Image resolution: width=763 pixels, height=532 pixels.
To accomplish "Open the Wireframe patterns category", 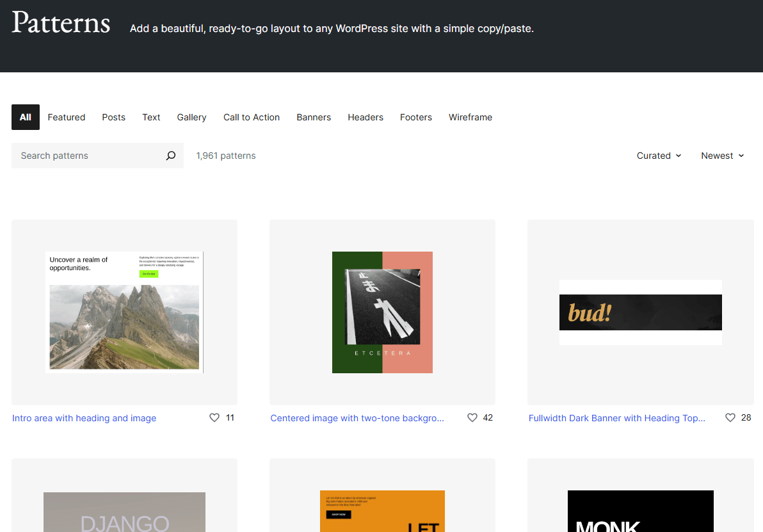I will point(470,117).
